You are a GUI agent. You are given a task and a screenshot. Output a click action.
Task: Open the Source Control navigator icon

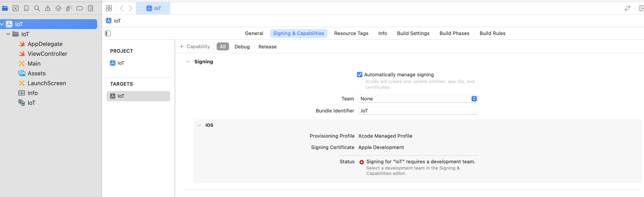pos(16,8)
